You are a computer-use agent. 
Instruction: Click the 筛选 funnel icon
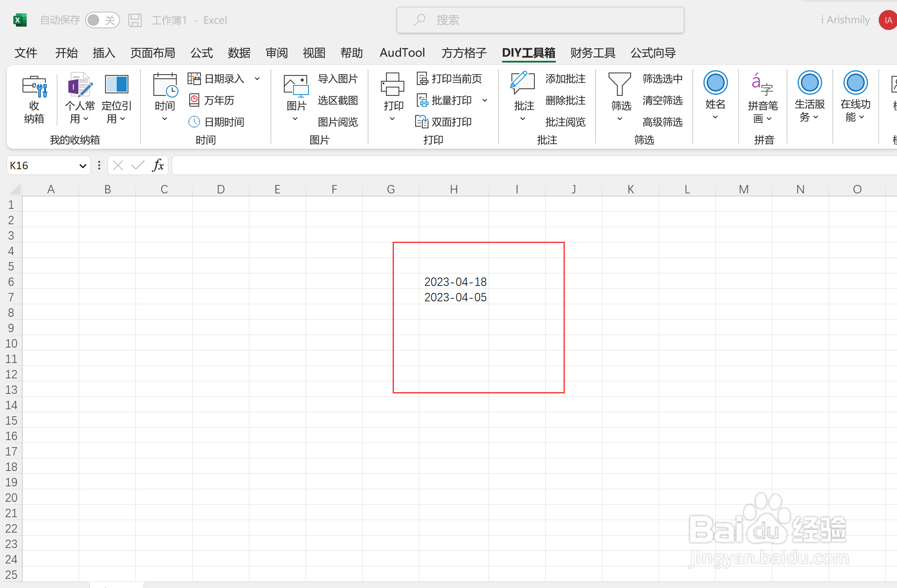pos(620,84)
